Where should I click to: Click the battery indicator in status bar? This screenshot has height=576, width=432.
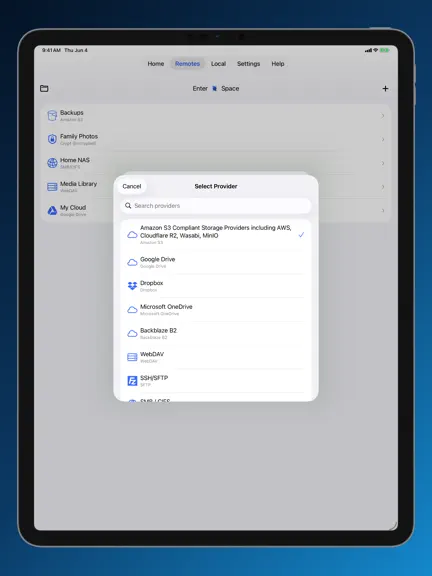(384, 50)
